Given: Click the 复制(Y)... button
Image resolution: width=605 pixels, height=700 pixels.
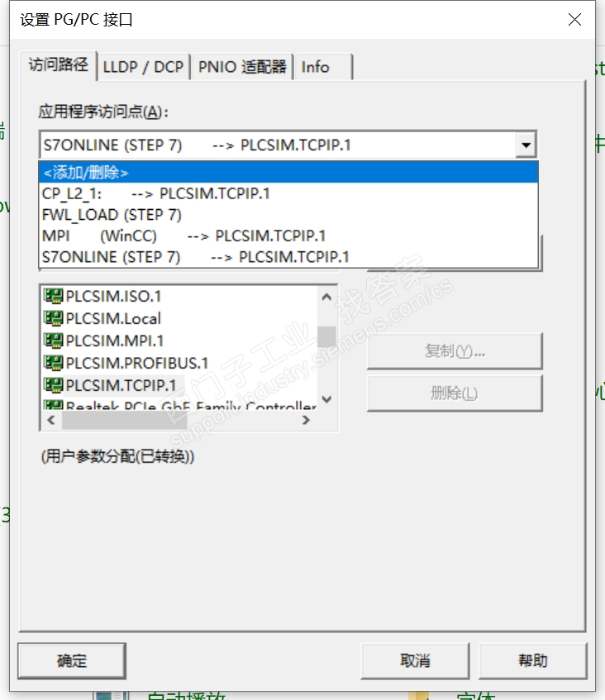Looking at the screenshot, I should 455,351.
